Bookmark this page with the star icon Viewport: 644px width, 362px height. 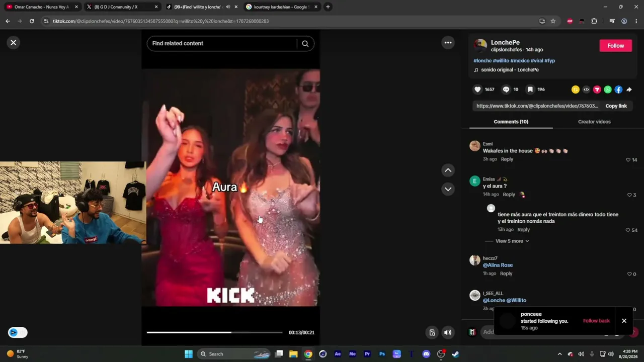pos(553,21)
